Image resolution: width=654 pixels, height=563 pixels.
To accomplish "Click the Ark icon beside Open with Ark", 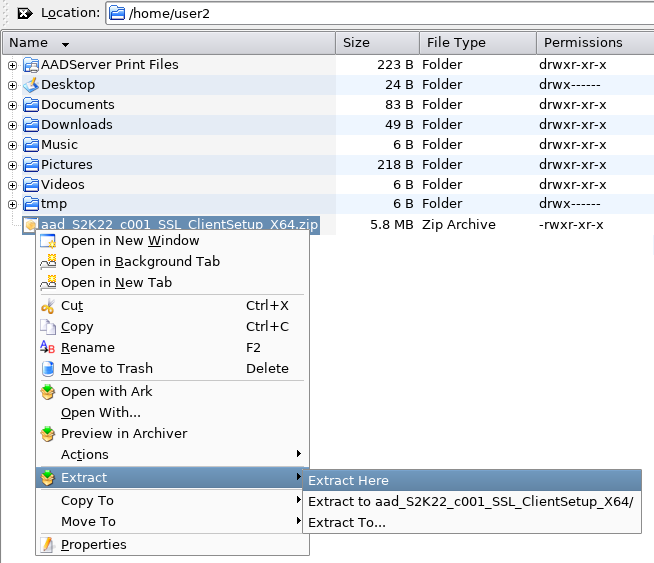I will (x=47, y=392).
